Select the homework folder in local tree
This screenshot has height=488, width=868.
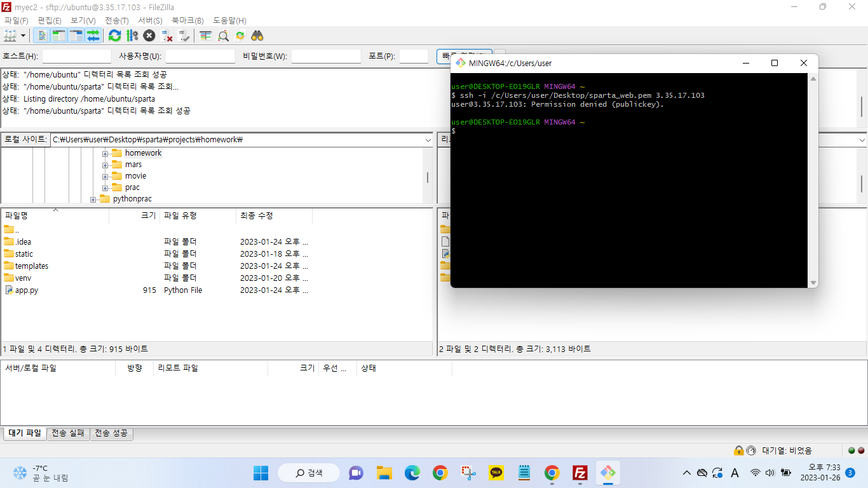[143, 153]
